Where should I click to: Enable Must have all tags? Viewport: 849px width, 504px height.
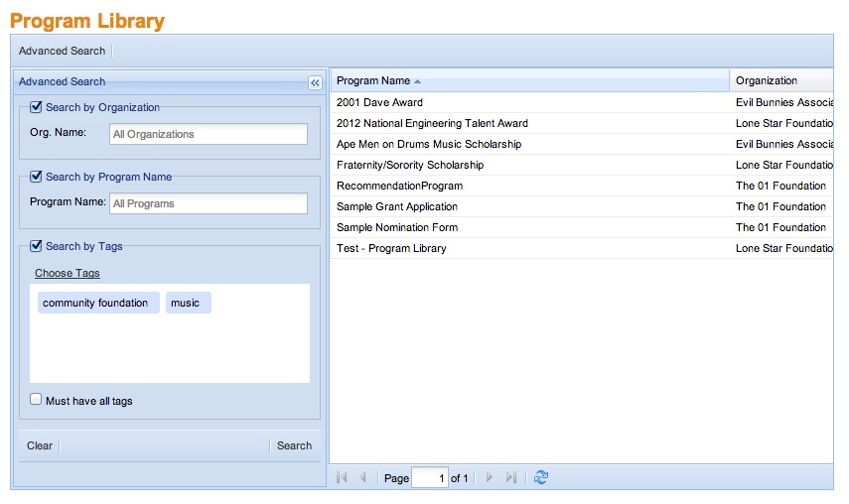coord(37,401)
